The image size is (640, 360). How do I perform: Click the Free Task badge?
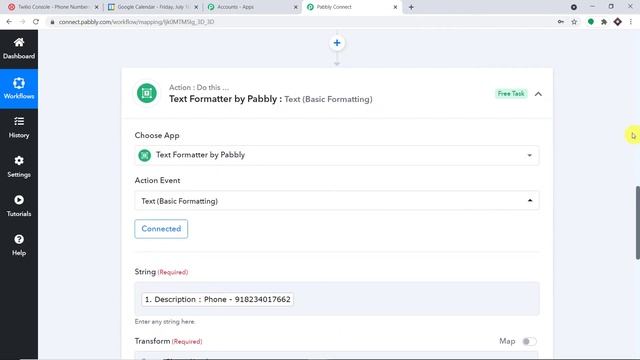[x=511, y=93]
